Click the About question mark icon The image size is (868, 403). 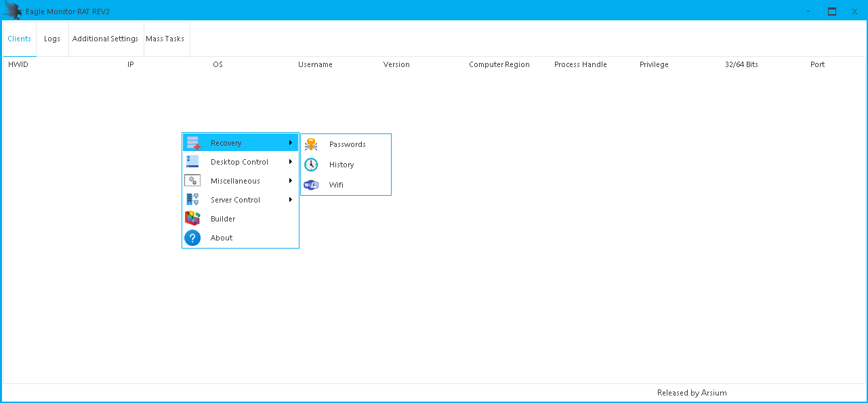pos(193,238)
